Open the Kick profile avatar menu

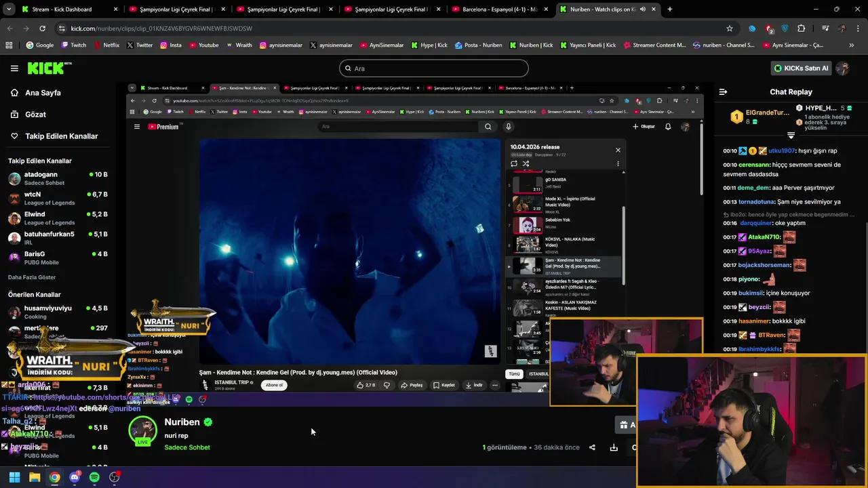pos(843,68)
